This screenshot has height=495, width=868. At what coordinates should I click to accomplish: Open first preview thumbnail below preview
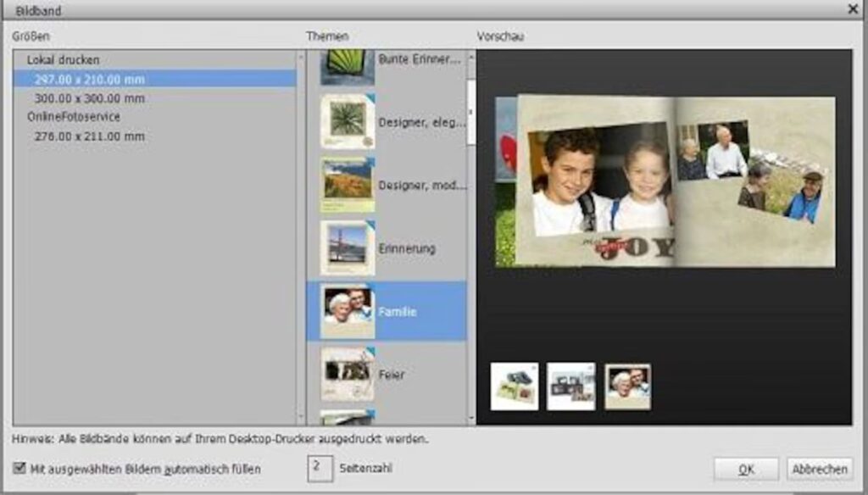tap(514, 387)
